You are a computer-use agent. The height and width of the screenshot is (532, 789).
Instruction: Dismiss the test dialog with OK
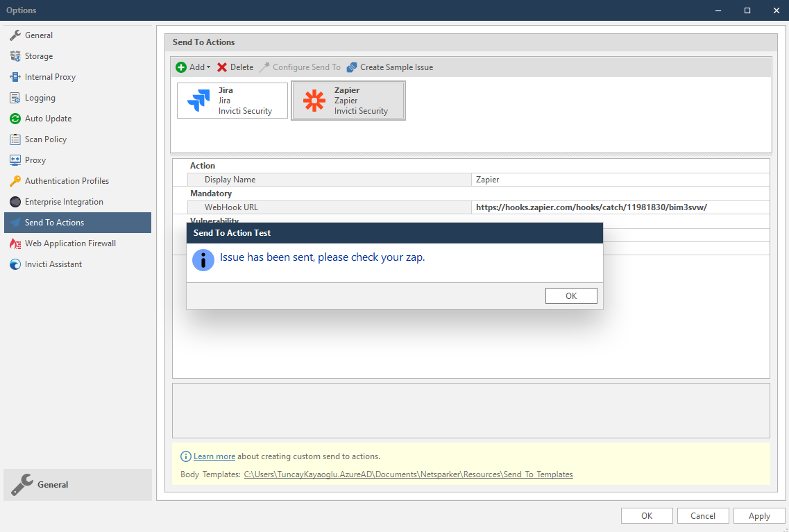coord(570,295)
